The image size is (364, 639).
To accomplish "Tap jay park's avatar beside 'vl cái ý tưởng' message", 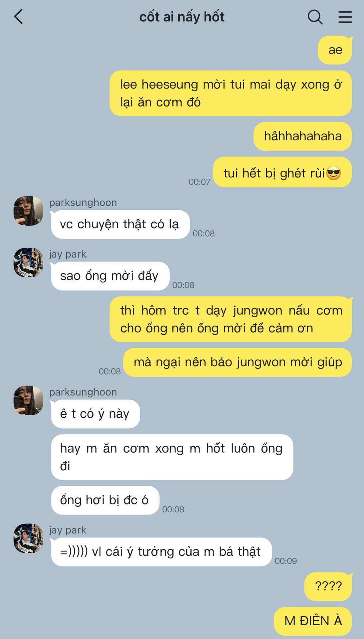I will [28, 538].
